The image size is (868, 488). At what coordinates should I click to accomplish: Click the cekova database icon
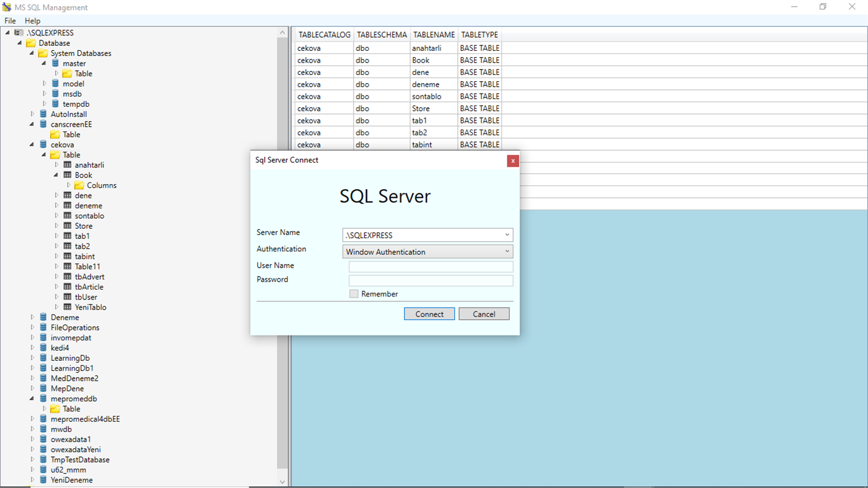43,144
